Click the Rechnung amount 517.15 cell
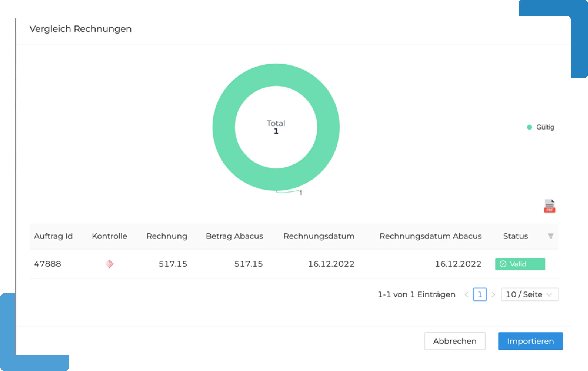The image size is (588, 371). [x=173, y=264]
